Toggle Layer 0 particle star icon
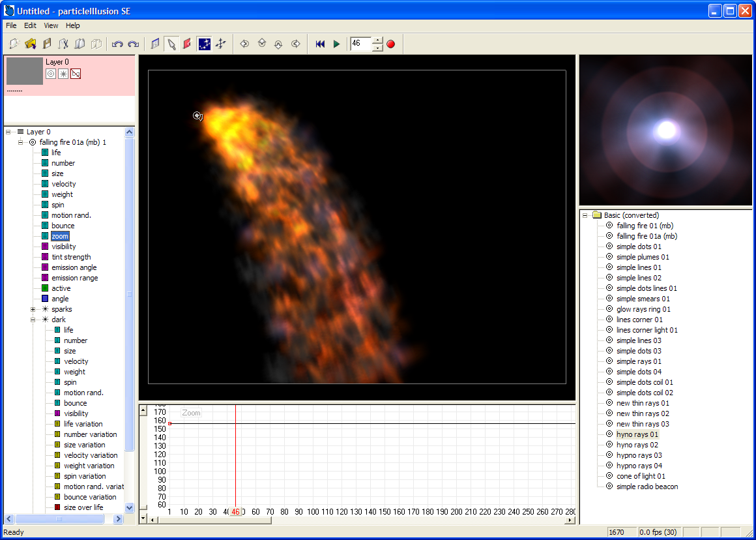The image size is (756, 540). coord(63,74)
